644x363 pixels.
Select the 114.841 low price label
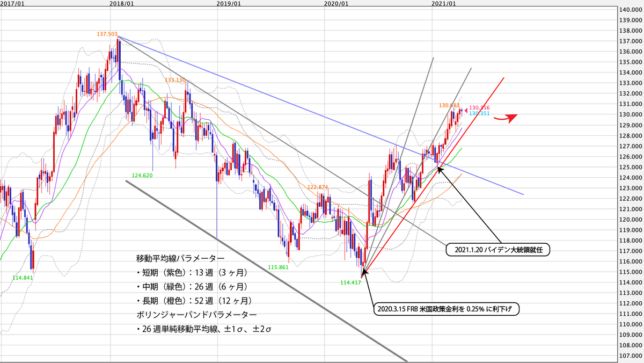coord(23,278)
